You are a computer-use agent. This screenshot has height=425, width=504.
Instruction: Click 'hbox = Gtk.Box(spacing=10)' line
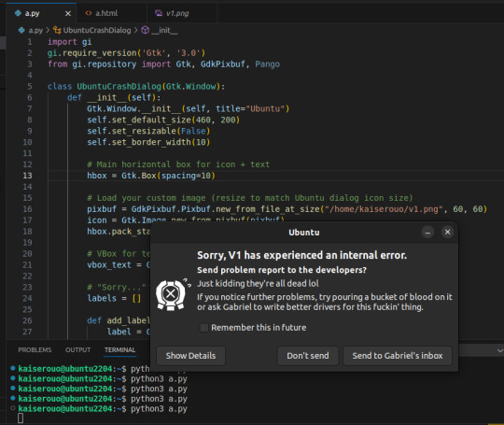151,176
